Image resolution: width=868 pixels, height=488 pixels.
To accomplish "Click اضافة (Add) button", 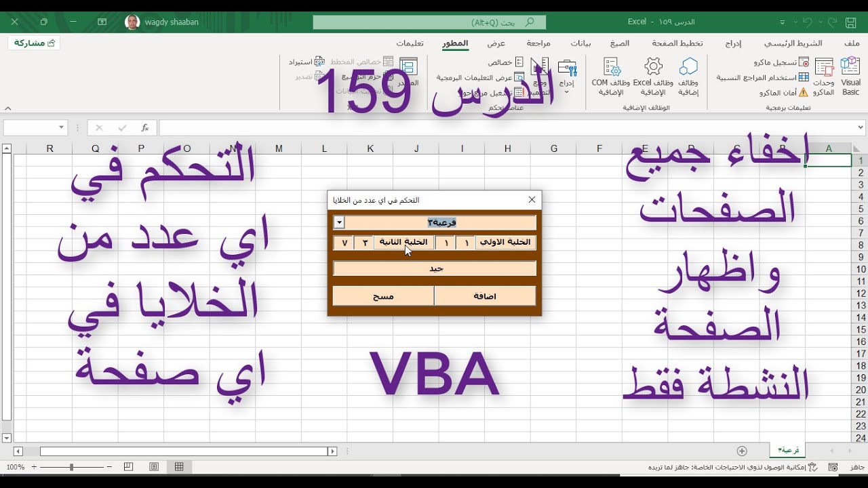I will point(485,296).
